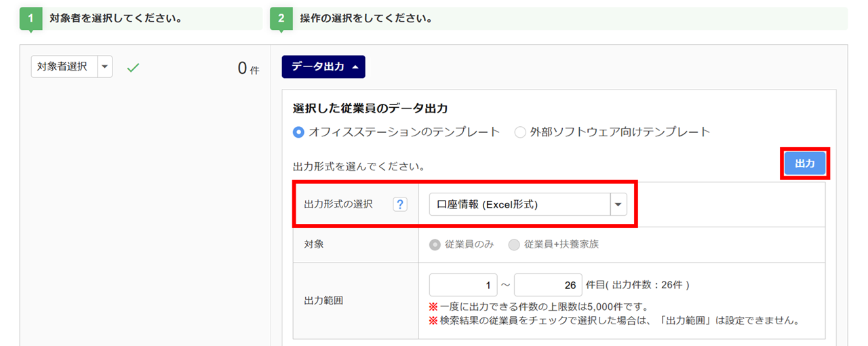
Task: Collapse the データ出力 menu button
Action: coord(323,66)
